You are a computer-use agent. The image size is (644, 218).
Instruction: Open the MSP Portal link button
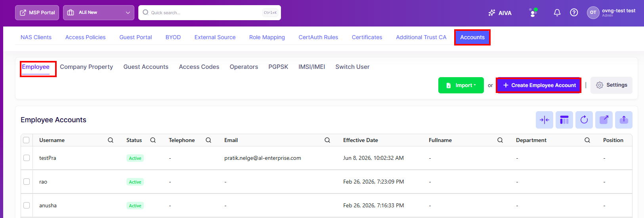[x=37, y=13]
